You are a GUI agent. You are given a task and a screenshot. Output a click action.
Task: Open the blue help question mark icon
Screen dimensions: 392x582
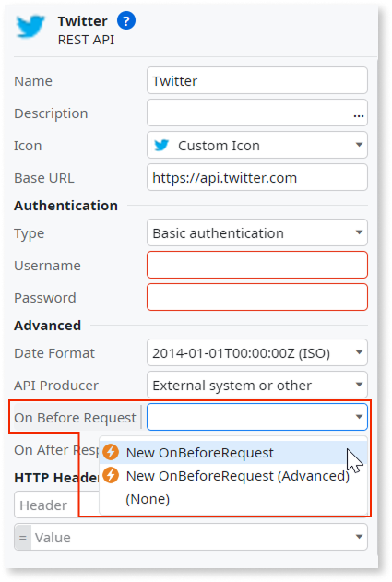pos(126,21)
